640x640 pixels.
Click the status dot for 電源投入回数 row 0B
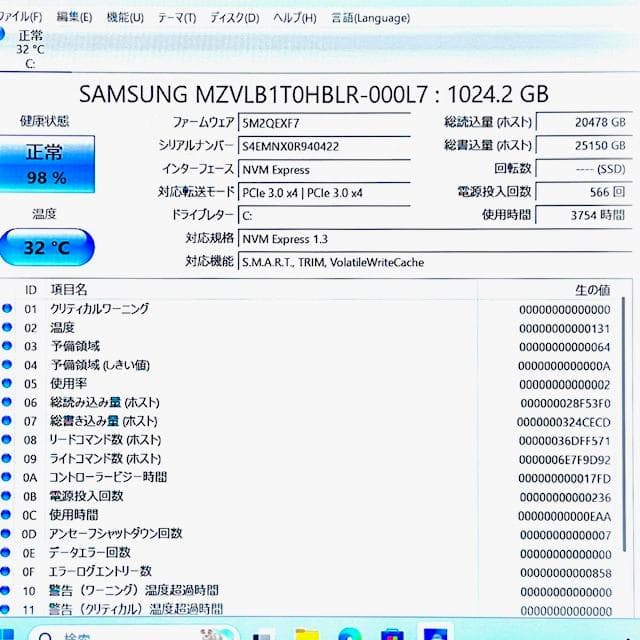[8, 496]
